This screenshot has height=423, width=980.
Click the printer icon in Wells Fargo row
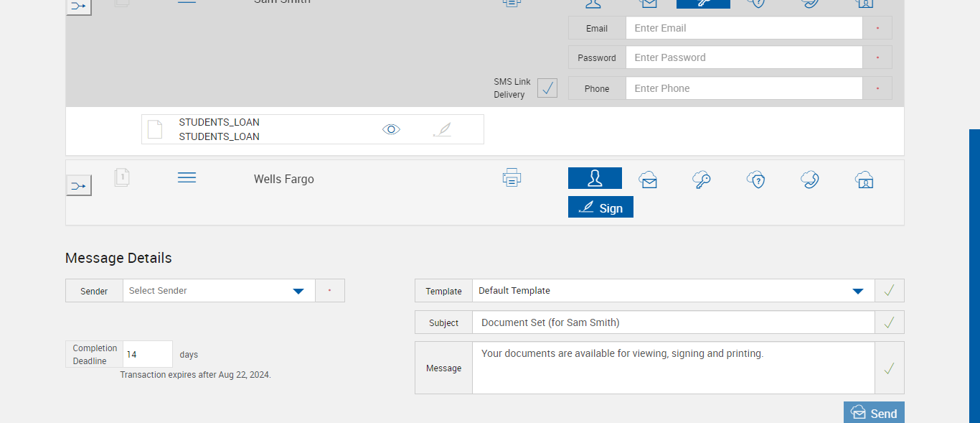click(512, 177)
